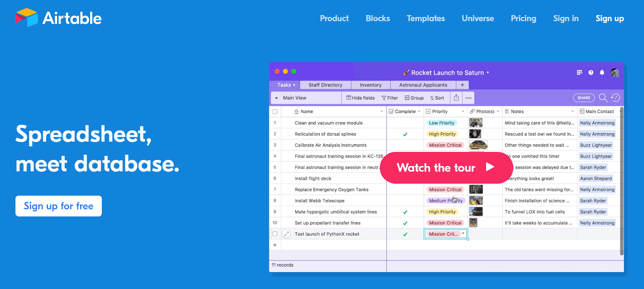
Task: Click the play arrow on tour button
Action: (x=490, y=167)
